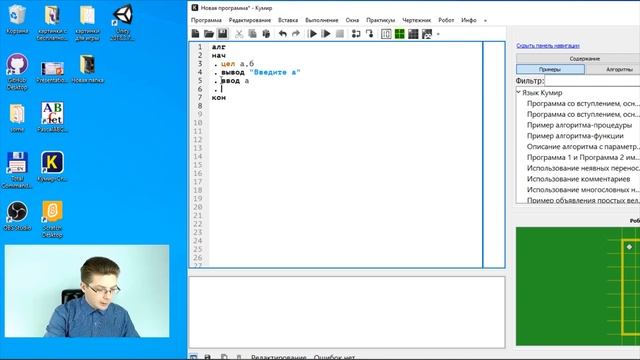640x360 pixels.
Task: Select the OBS Studio desktop icon
Action: coord(17,216)
